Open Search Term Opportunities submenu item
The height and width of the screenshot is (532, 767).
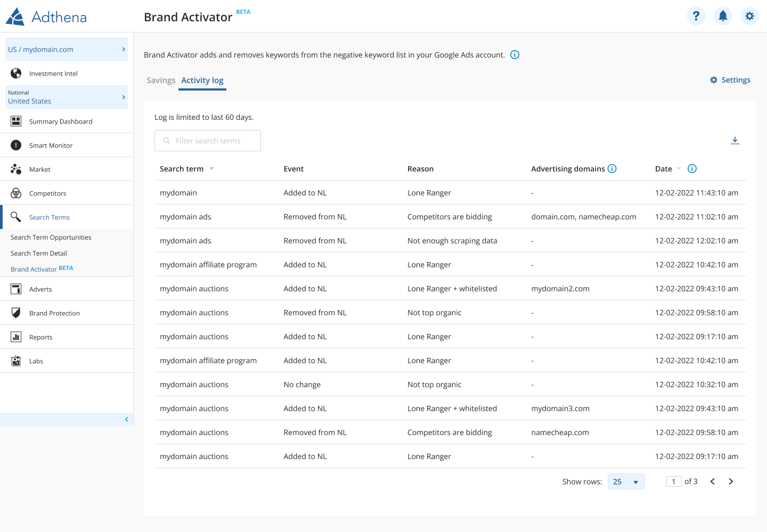click(51, 238)
